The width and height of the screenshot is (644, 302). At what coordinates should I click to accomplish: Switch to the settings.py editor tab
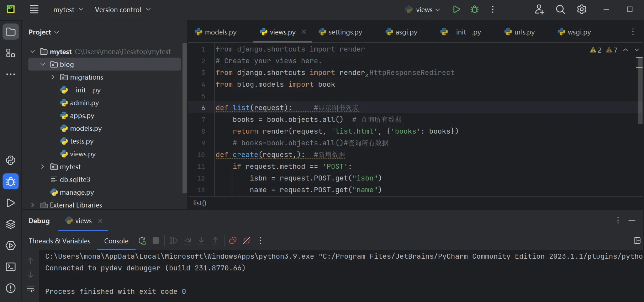click(x=341, y=32)
